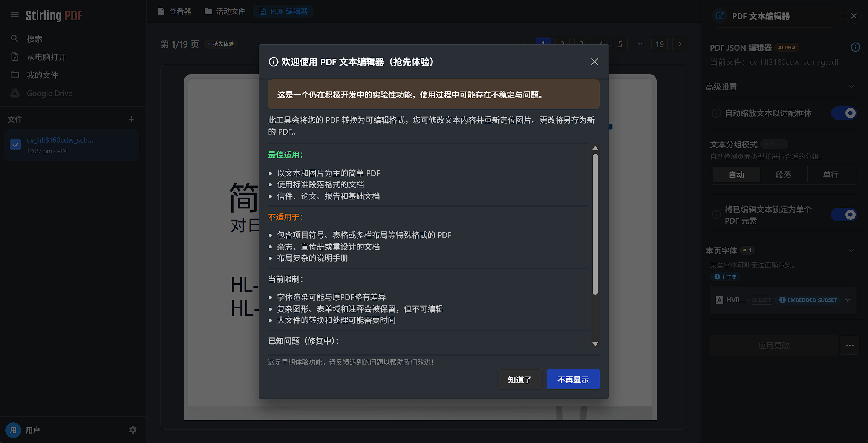
Task: Click the 活动文件 folder icon
Action: (208, 11)
